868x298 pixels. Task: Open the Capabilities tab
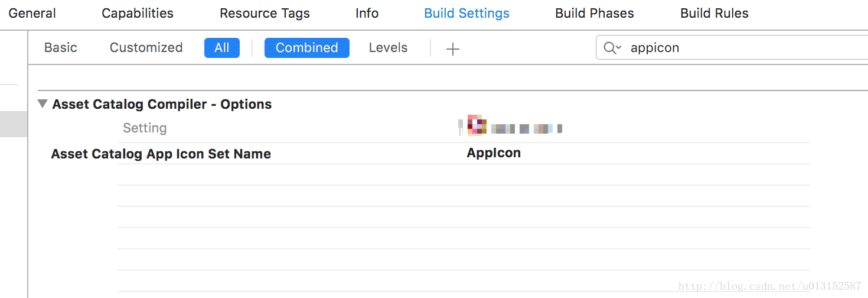138,13
